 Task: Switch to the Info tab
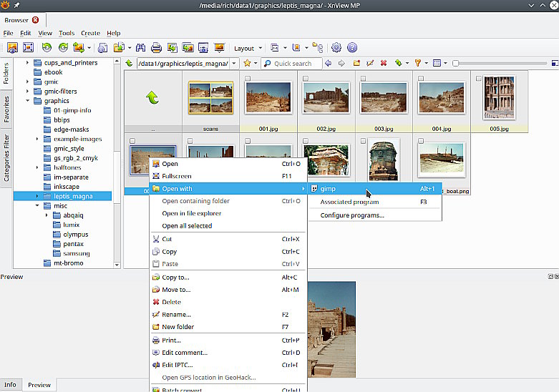pyautogui.click(x=10, y=385)
